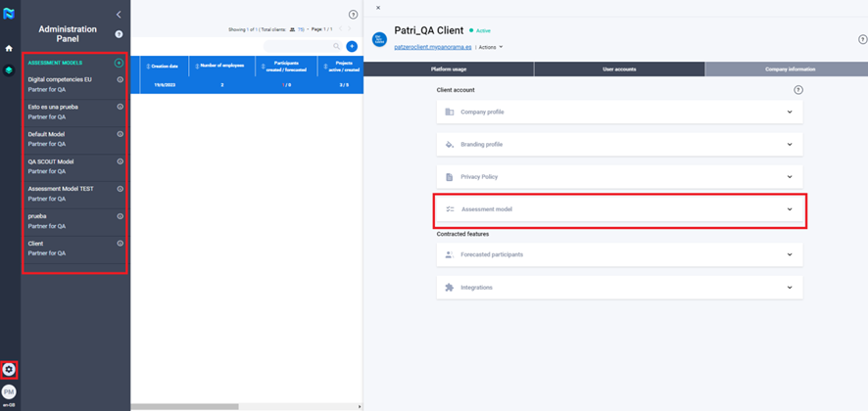Expand the Branding profile section
Image resolution: width=868 pixels, height=411 pixels.
[x=619, y=145]
